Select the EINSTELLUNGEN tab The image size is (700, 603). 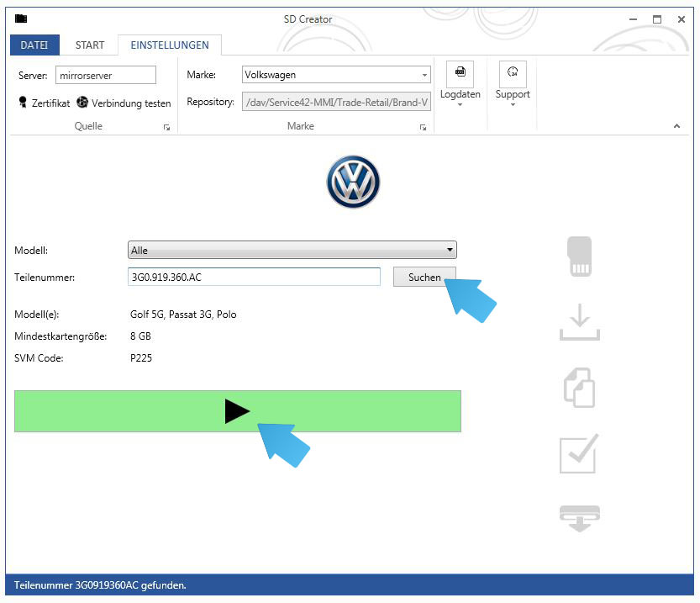coord(169,45)
